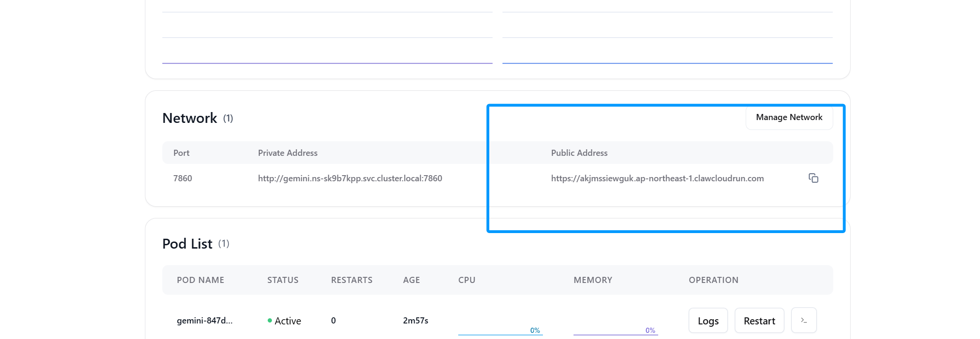Click the private address cluster.local URL
Image resolution: width=980 pixels, height=339 pixels.
tap(350, 178)
